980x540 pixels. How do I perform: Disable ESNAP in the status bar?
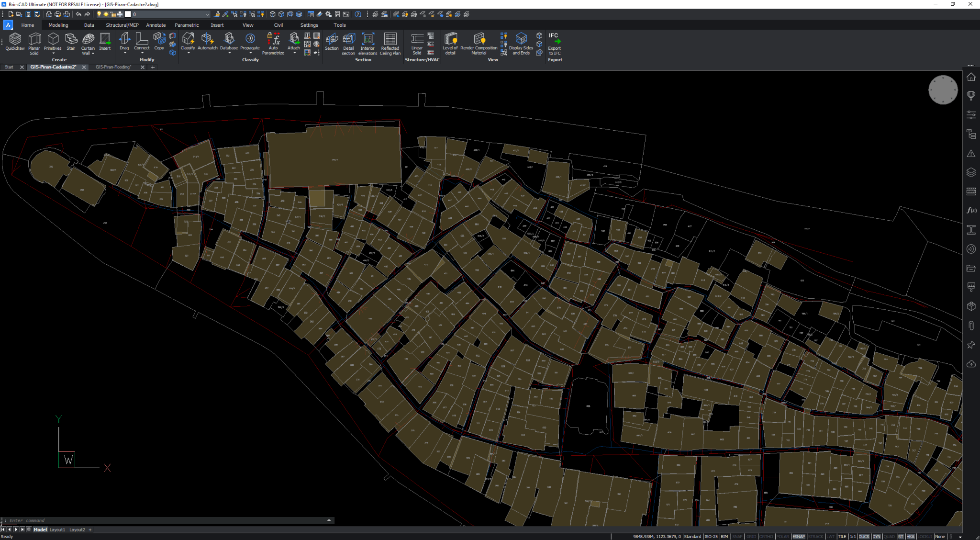[x=799, y=537]
